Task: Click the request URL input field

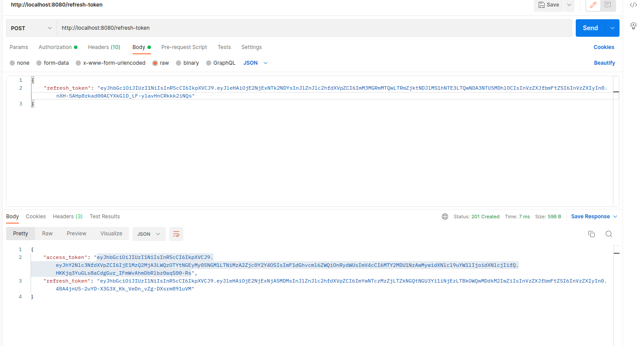Action: 306,28
